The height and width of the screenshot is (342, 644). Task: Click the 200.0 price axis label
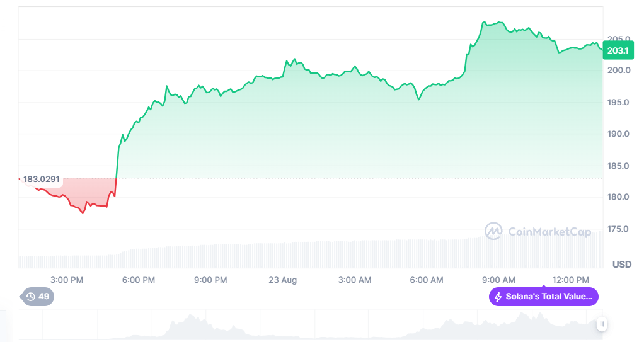(x=619, y=70)
